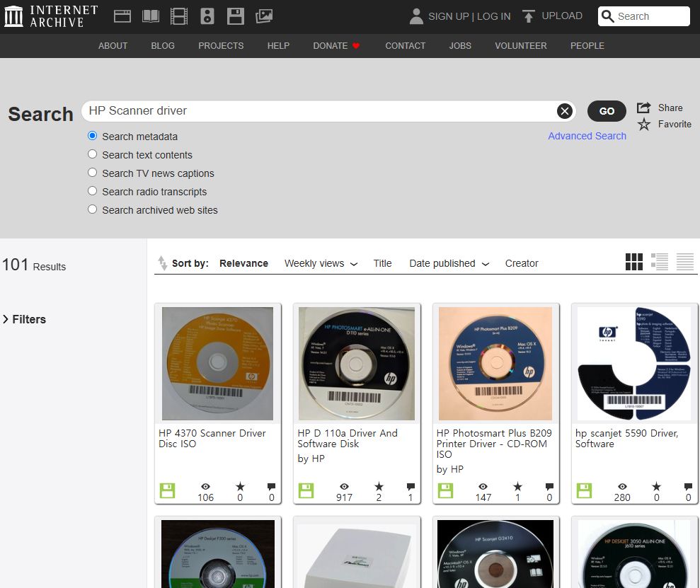Open the PEOPLE menu item
Image resolution: width=700 pixels, height=588 pixels.
587,46
